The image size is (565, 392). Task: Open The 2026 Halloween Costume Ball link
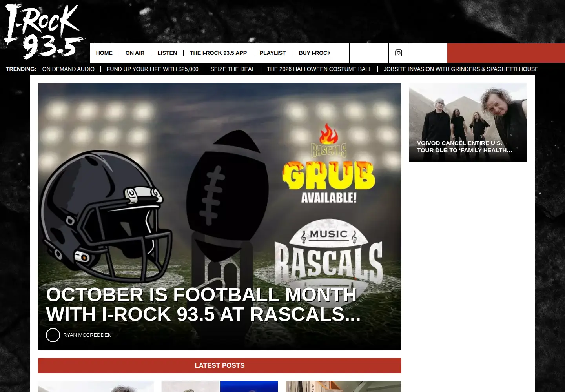click(x=319, y=69)
